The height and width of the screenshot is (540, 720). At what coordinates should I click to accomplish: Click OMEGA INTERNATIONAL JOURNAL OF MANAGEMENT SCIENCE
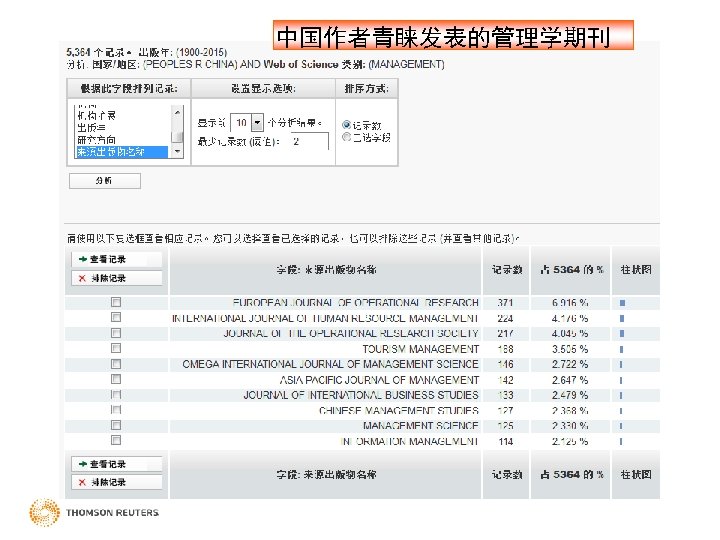331,364
